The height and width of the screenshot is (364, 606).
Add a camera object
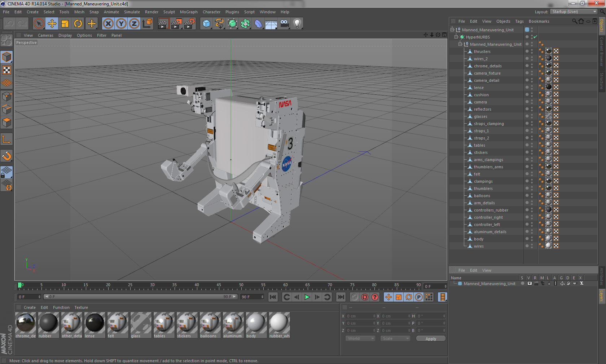point(284,24)
